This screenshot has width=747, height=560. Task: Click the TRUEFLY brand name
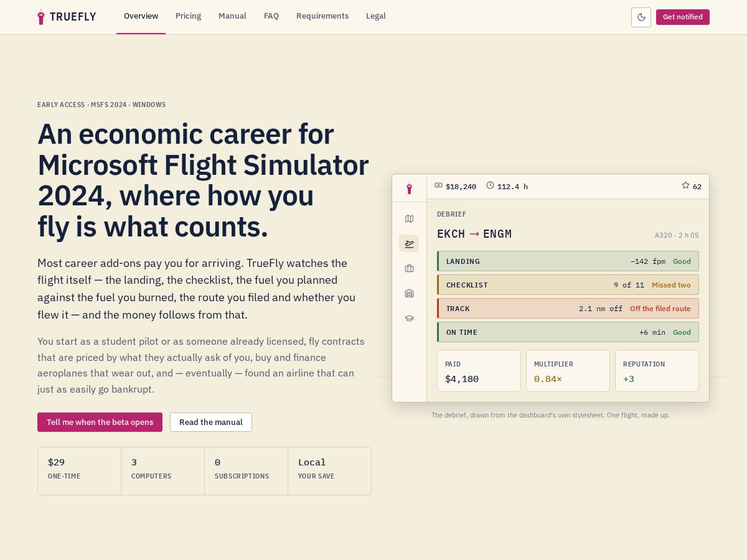[73, 17]
